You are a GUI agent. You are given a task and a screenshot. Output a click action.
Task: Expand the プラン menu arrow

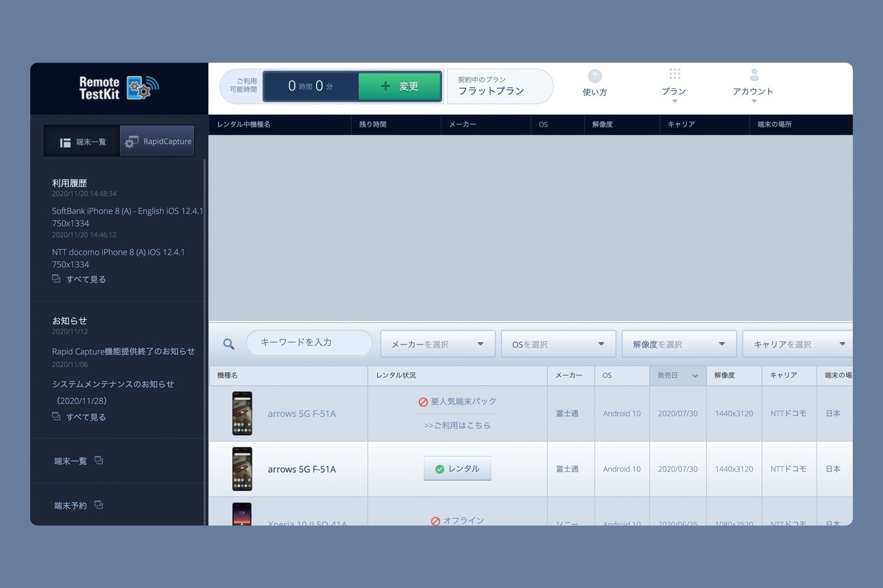tap(675, 101)
